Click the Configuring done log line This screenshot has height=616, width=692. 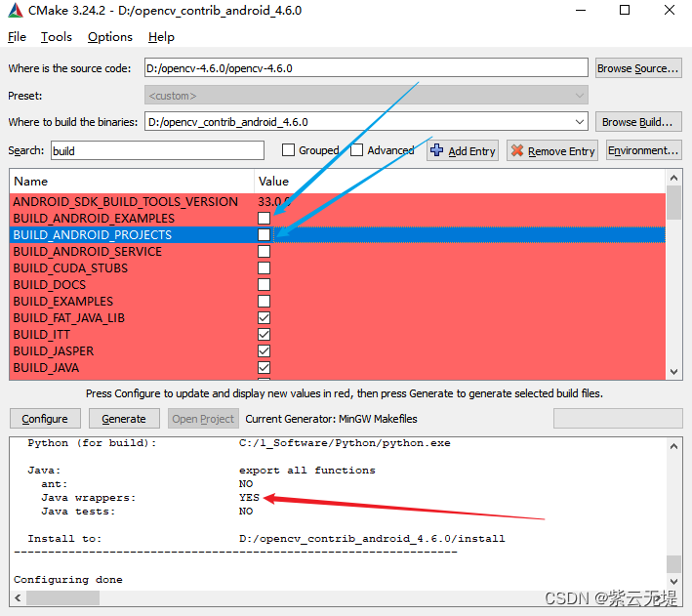click(x=68, y=579)
